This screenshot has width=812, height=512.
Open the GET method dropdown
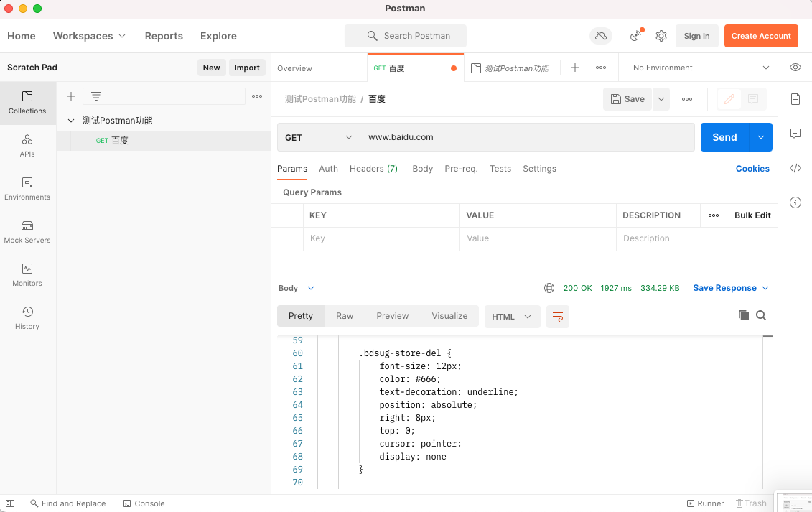(x=319, y=137)
